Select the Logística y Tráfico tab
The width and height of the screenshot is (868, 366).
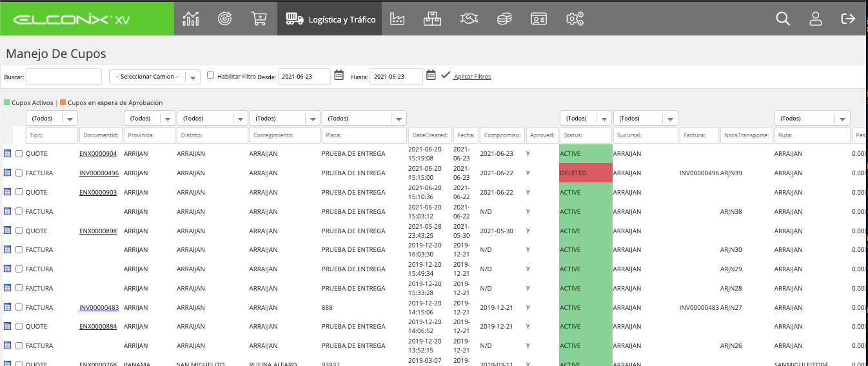pyautogui.click(x=330, y=19)
